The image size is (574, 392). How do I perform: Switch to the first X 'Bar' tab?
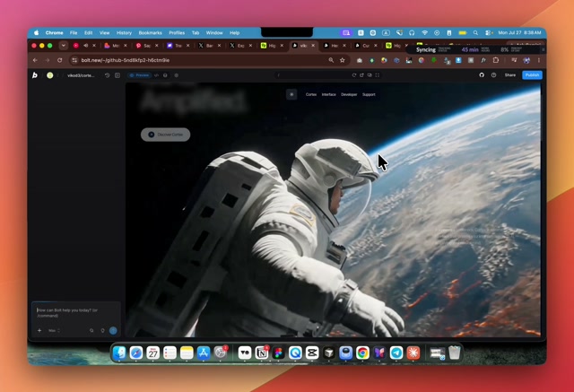[209, 46]
